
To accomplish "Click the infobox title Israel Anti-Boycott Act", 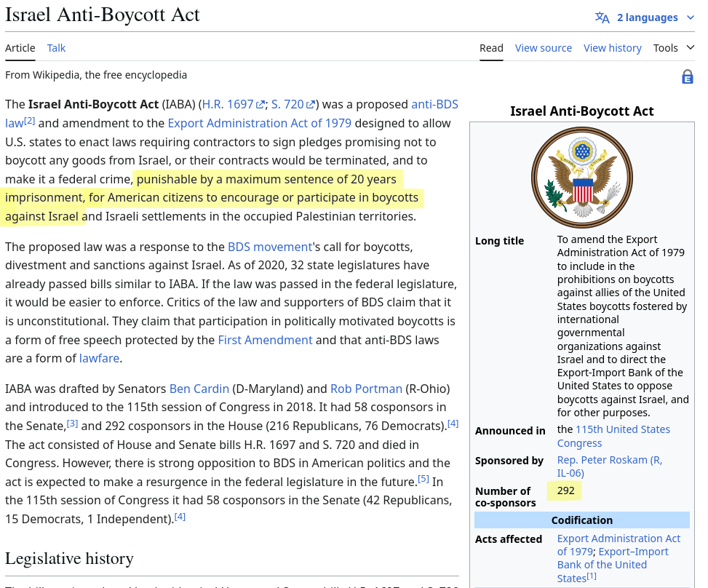I will (582, 111).
